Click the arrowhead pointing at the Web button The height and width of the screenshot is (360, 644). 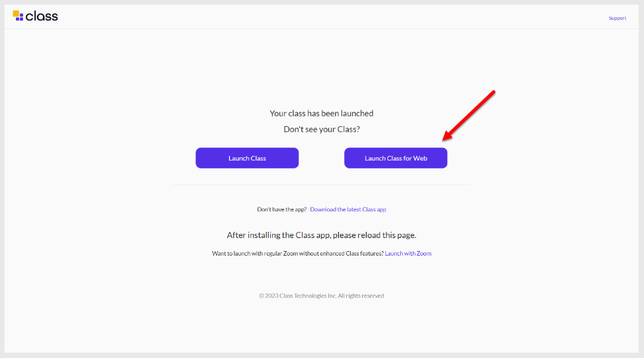[447, 137]
